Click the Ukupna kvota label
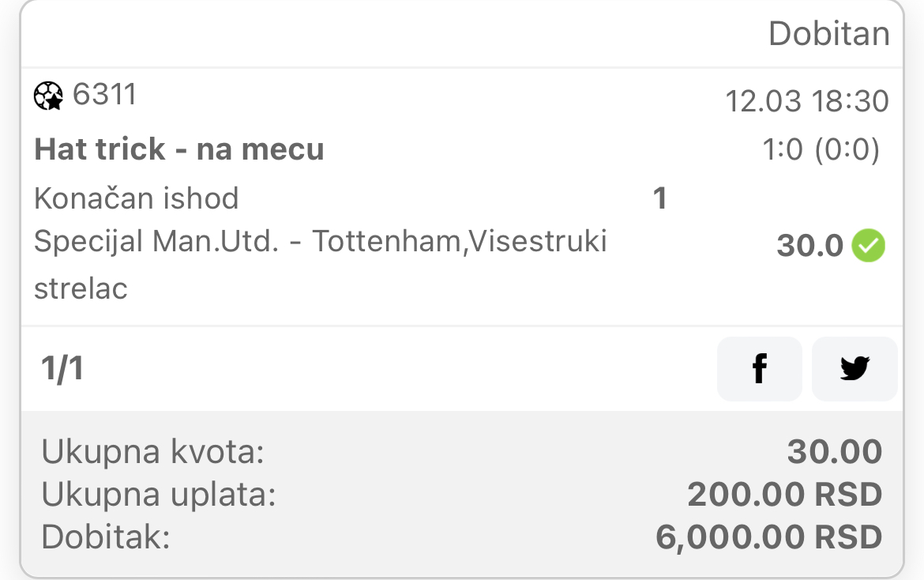This screenshot has height=580, width=924. click(152, 453)
